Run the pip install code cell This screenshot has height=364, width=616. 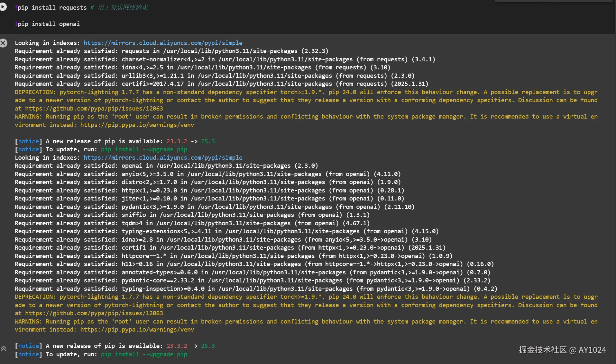[3, 7]
